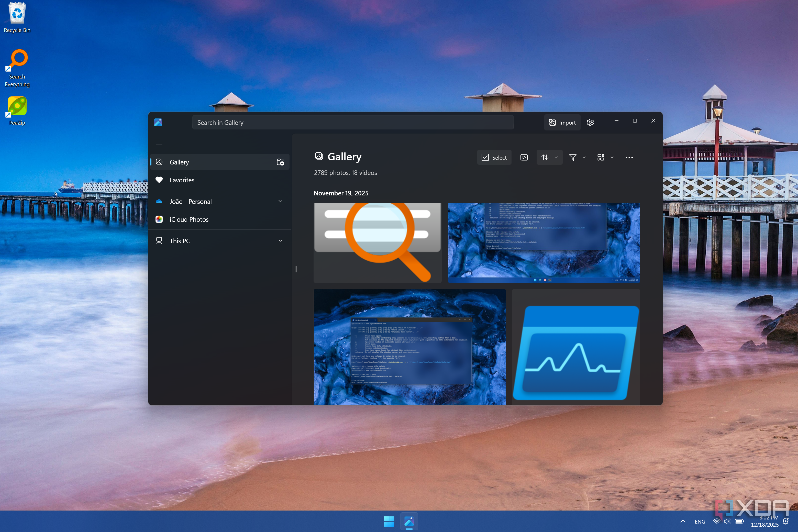Open the three-dot more options menu
The height and width of the screenshot is (532, 798).
[629, 158]
